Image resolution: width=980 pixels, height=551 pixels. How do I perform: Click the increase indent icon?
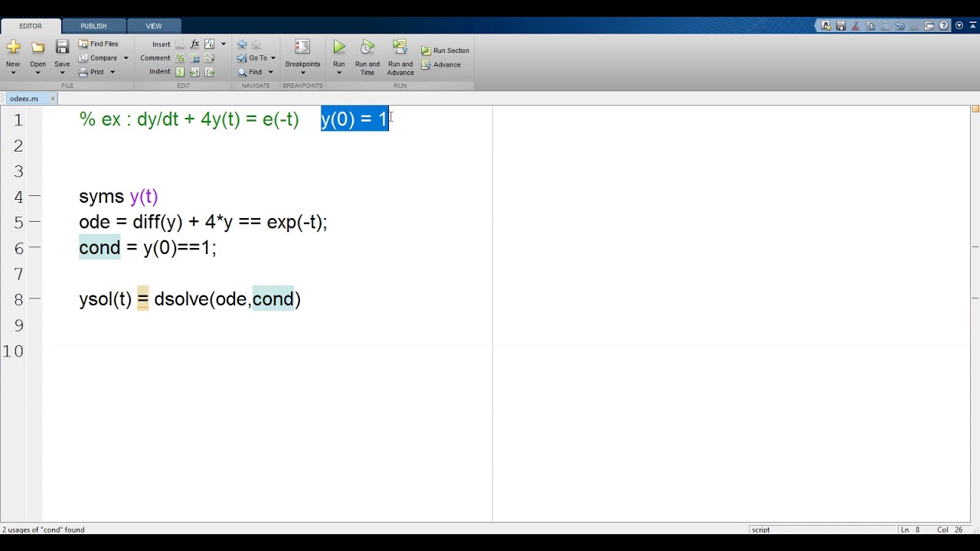click(x=194, y=72)
